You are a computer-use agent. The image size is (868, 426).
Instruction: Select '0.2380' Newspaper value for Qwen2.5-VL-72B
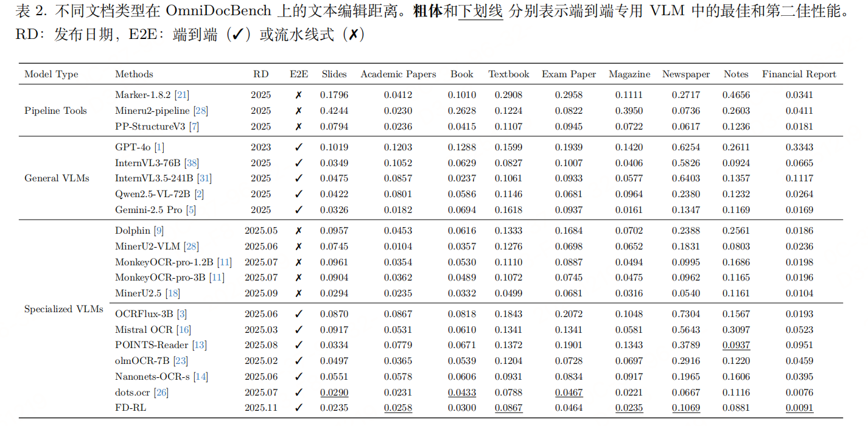click(686, 194)
